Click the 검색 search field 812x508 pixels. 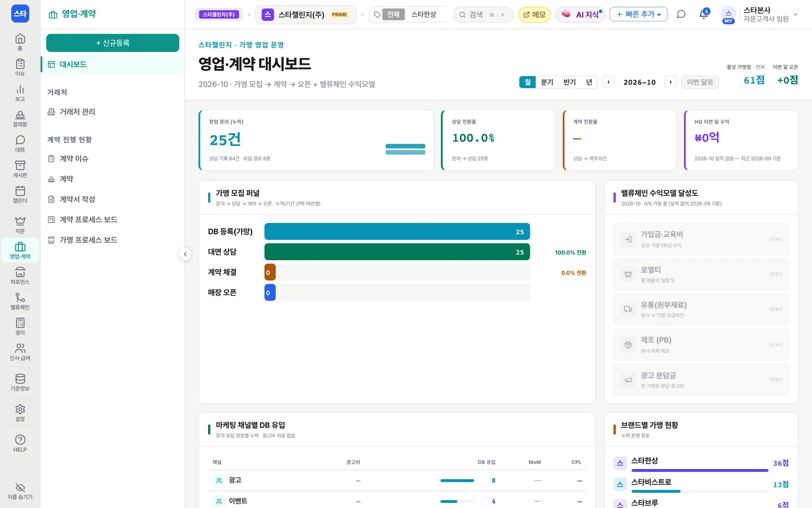coord(483,15)
